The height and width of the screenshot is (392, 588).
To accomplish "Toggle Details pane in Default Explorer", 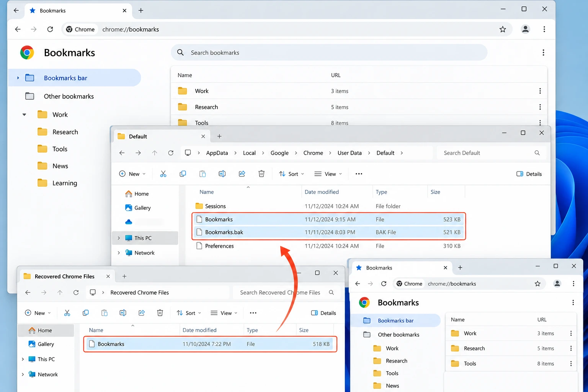I will [x=529, y=174].
